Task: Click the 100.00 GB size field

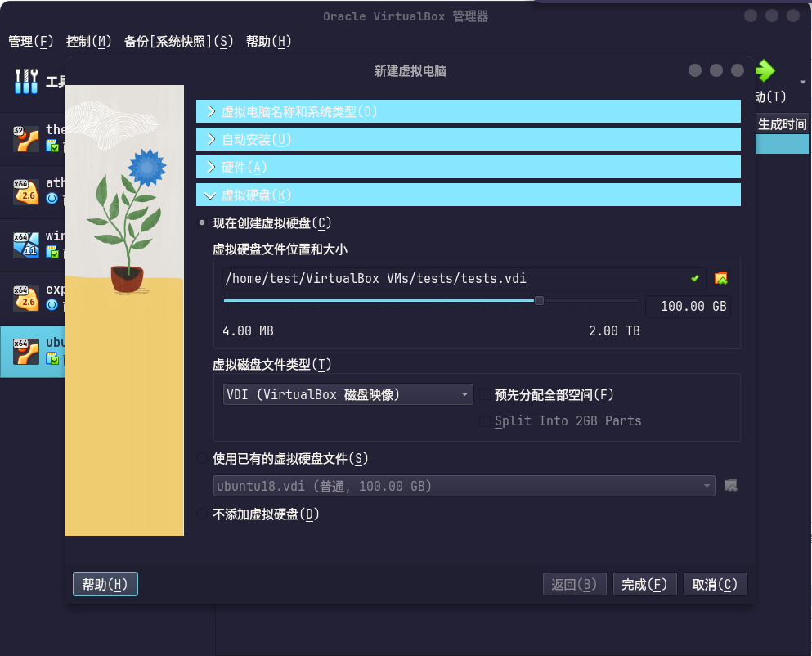Action: [x=688, y=306]
